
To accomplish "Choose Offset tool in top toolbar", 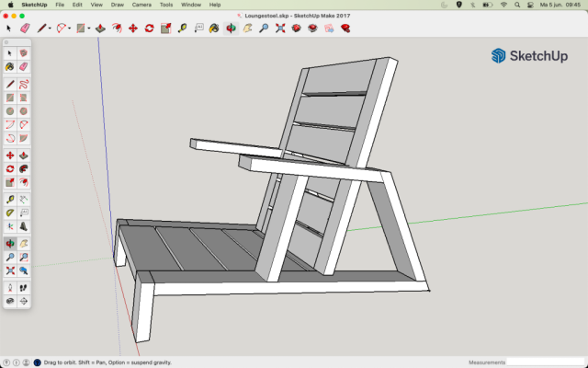I will (117, 29).
